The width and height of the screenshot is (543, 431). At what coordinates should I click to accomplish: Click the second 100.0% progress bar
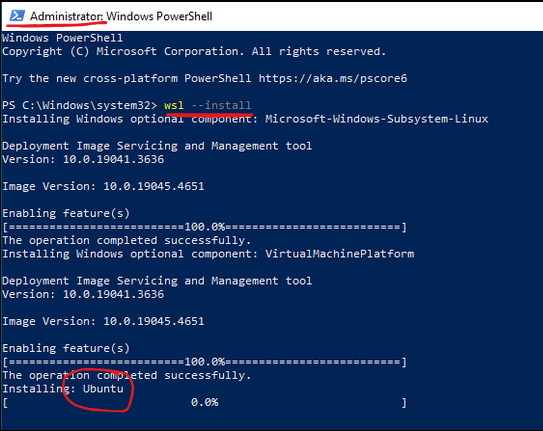(x=204, y=362)
